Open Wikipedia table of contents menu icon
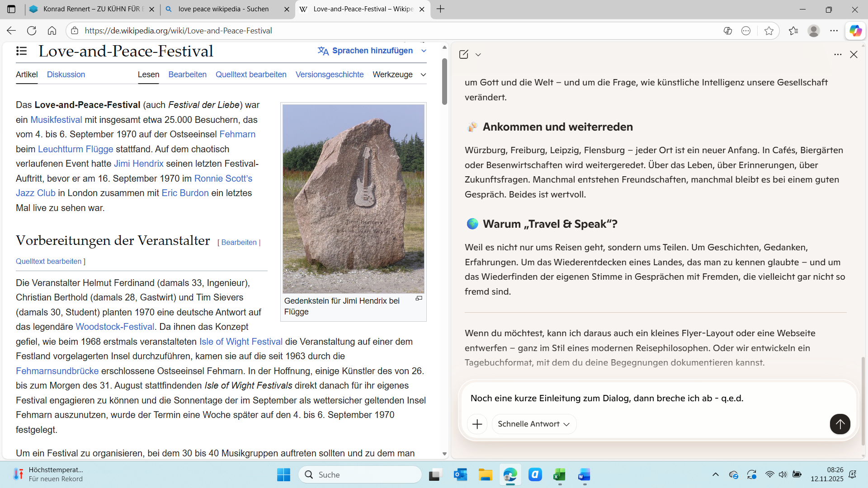The height and width of the screenshot is (488, 868). (21, 51)
